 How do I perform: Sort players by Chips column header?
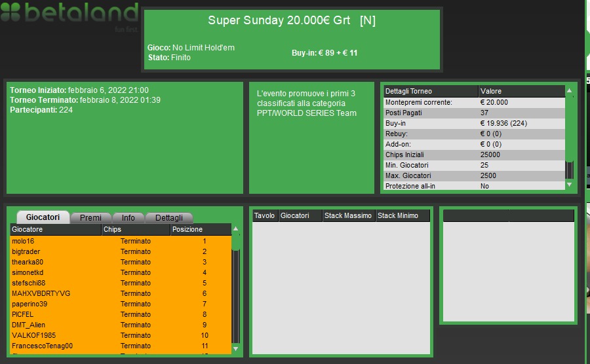tap(136, 229)
